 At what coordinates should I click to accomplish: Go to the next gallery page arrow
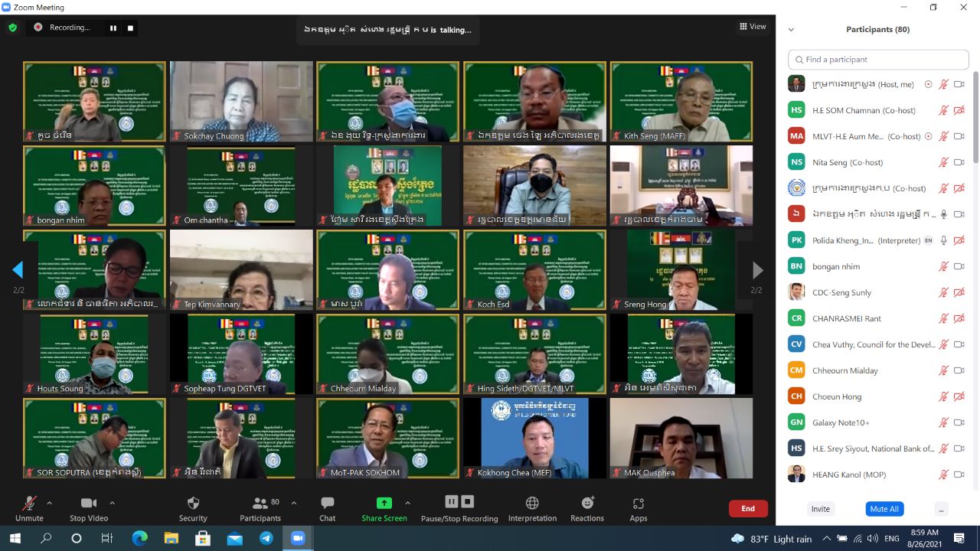(757, 269)
